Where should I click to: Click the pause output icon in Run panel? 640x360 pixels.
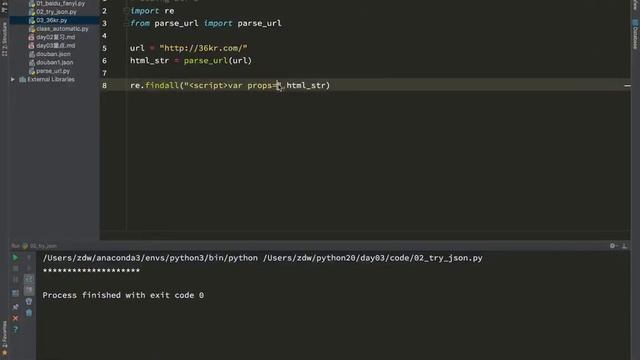pos(15,280)
